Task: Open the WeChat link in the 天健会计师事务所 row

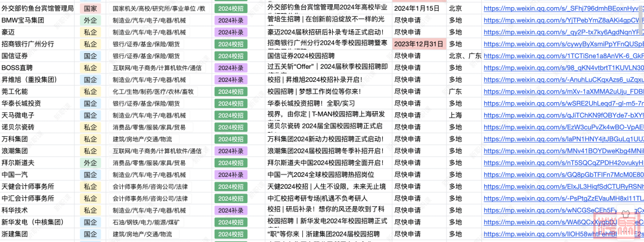Action: (563, 186)
